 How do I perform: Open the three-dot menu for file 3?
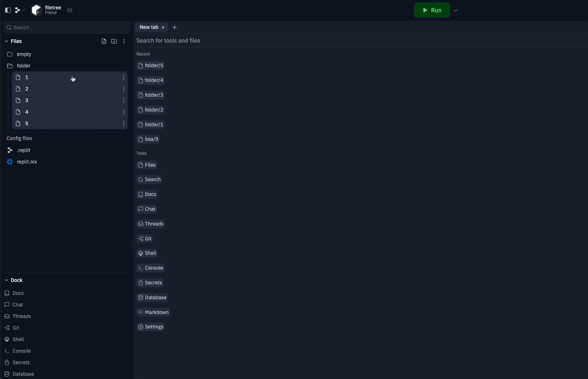(x=124, y=100)
